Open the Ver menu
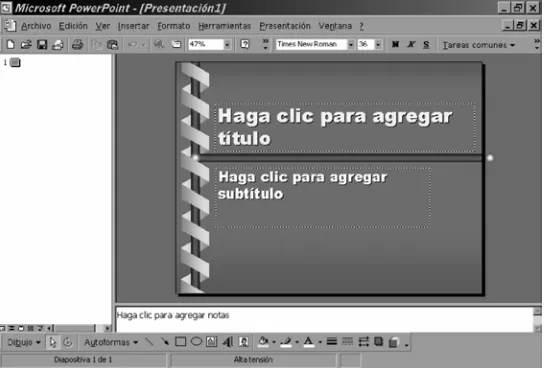Screen dimensions: 546x368 pos(103,26)
